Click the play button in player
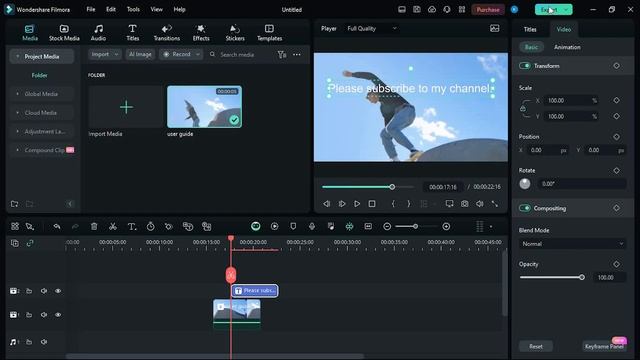This screenshot has width=640, height=360. [x=357, y=203]
